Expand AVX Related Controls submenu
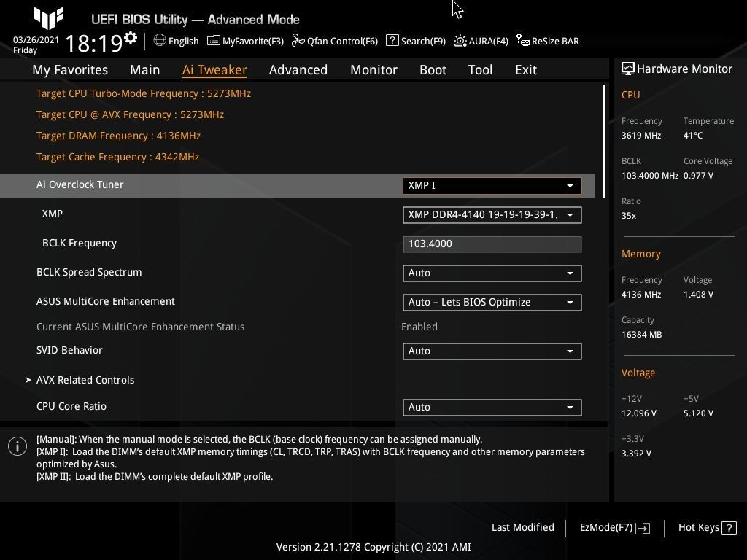Viewport: 747px width, 560px height. click(85, 380)
